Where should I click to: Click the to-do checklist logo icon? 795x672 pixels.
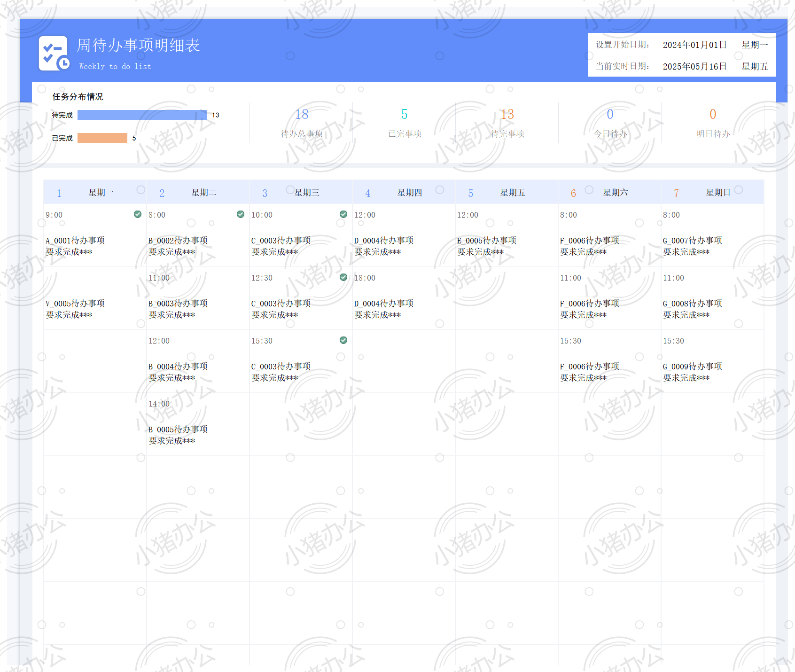click(54, 54)
